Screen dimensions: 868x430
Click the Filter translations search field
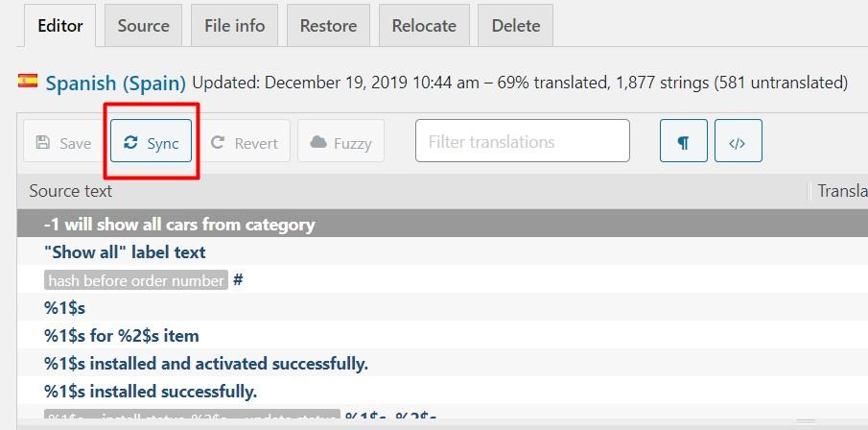(x=522, y=142)
